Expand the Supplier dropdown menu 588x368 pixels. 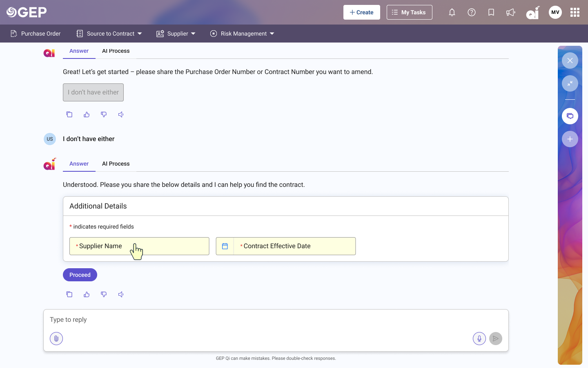click(x=176, y=34)
